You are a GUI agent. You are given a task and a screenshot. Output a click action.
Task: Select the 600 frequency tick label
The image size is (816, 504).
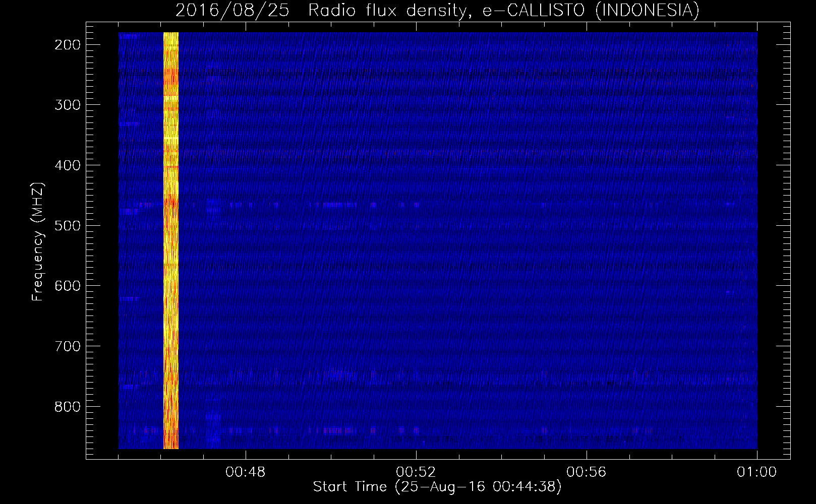coord(67,286)
